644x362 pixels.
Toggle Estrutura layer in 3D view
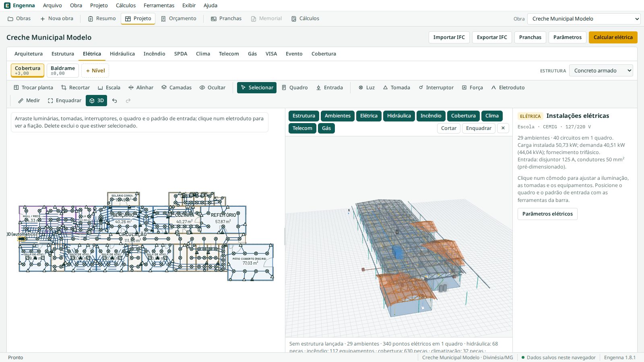pyautogui.click(x=304, y=116)
